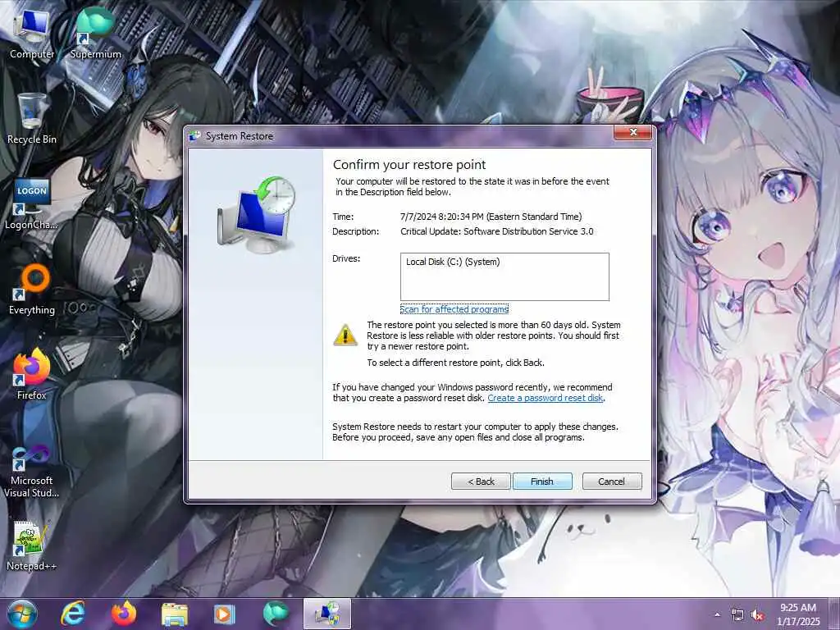
Task: Click the Drives: label
Action: (x=346, y=258)
